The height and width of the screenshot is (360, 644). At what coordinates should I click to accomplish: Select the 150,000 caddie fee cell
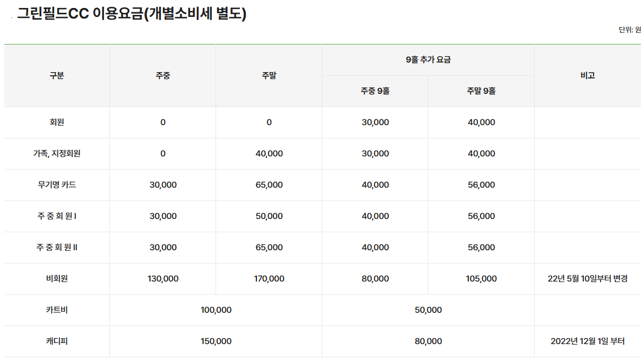(x=216, y=341)
